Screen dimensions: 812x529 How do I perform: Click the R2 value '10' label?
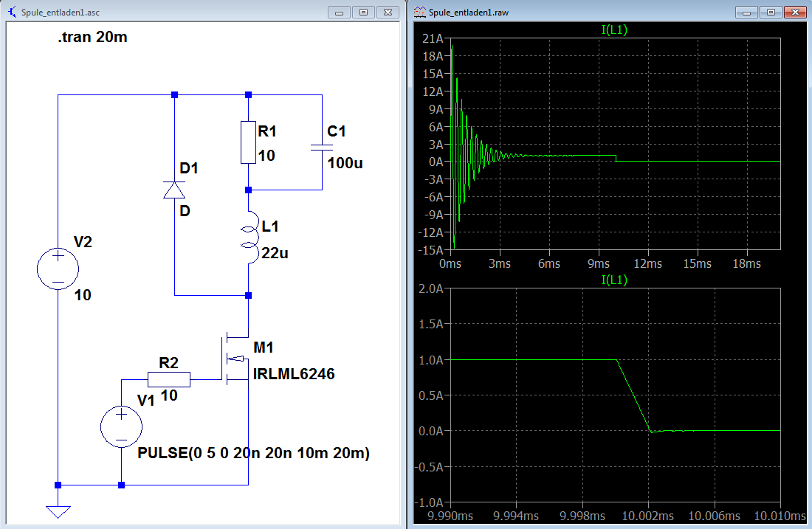(x=169, y=395)
